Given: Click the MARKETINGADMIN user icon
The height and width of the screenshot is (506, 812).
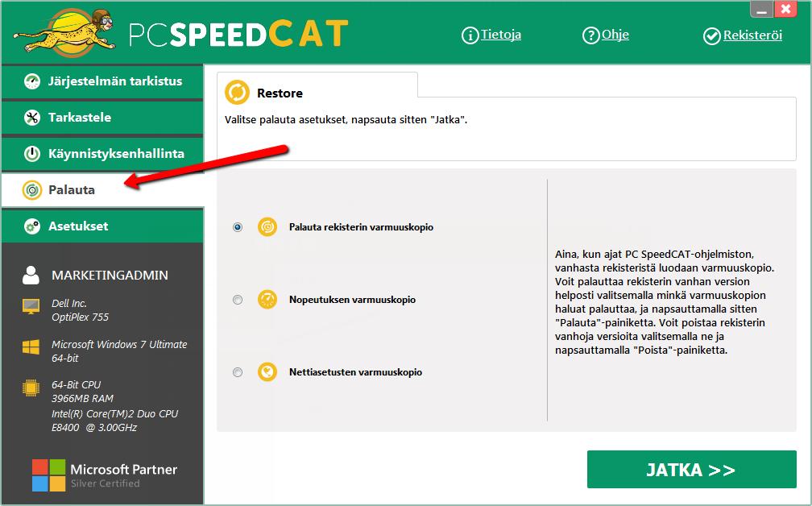Looking at the screenshot, I should (x=31, y=275).
